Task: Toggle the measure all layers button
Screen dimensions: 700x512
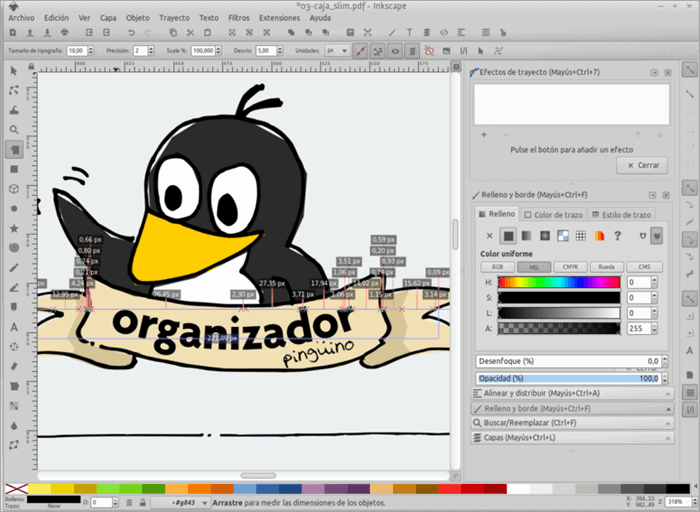Action: click(x=412, y=51)
